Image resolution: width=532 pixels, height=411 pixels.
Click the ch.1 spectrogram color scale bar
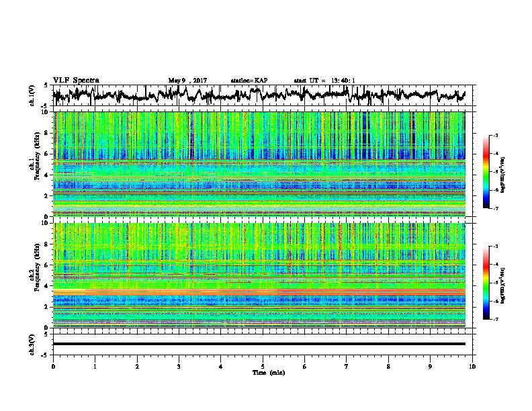pos(486,171)
